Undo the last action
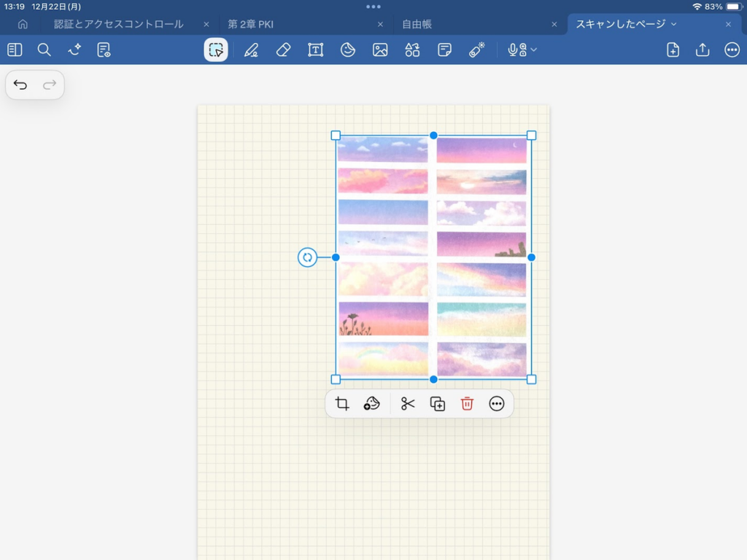747x560 pixels. coord(20,85)
